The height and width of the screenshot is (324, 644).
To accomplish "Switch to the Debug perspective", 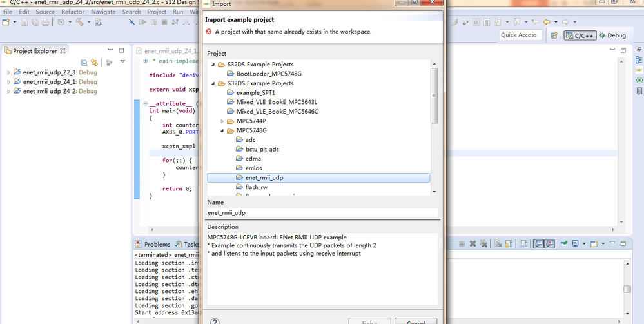I will coord(612,35).
